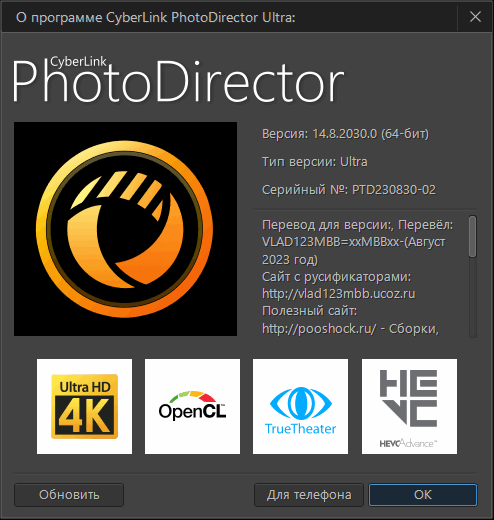
Task: Click the orange PhotoDirector app logo
Action: 125,229
